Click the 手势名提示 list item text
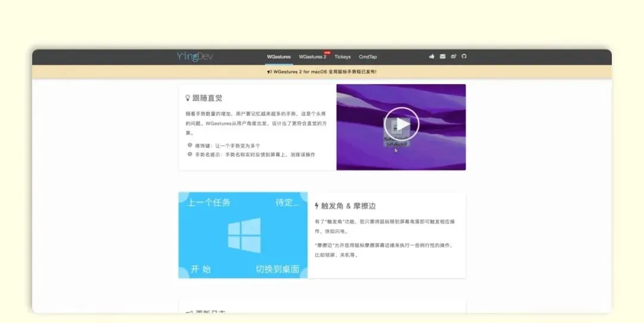 tap(255, 155)
